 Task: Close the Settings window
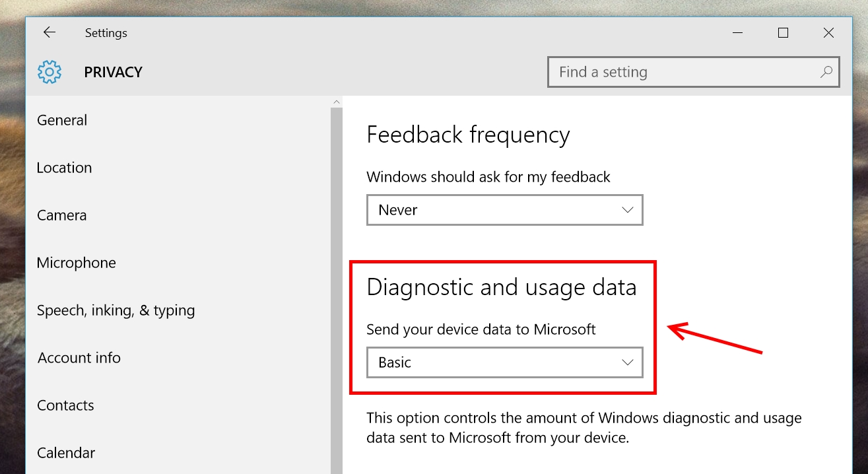(x=828, y=32)
